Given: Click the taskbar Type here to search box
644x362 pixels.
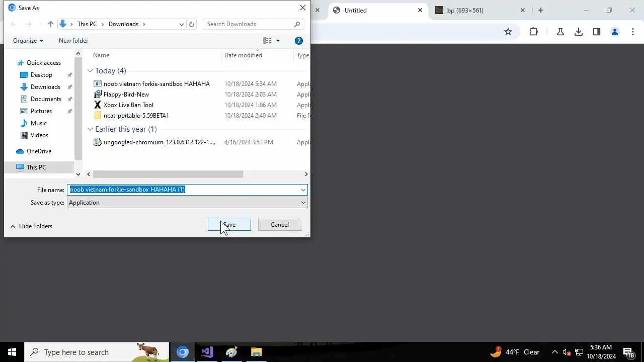Looking at the screenshot, I should [x=97, y=352].
